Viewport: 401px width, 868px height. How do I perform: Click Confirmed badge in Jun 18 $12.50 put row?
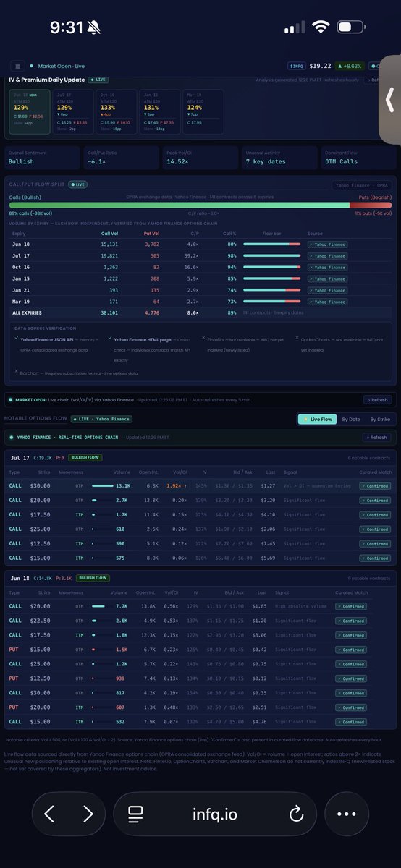pyautogui.click(x=351, y=678)
